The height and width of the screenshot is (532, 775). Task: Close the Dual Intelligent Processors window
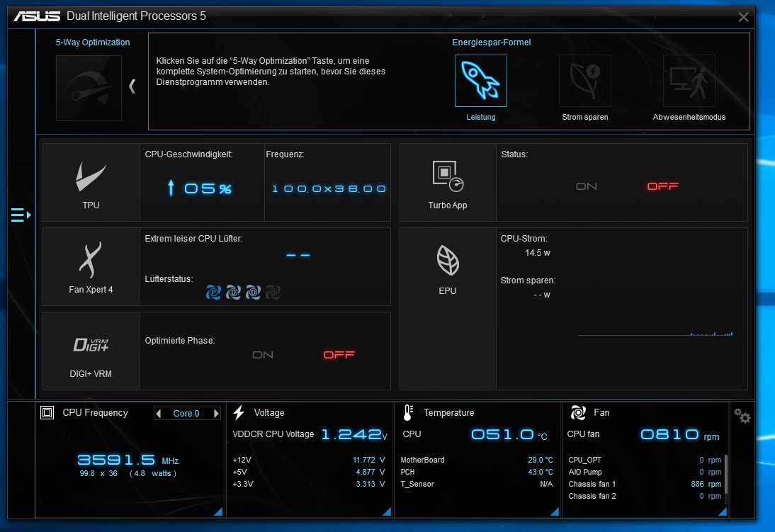point(743,17)
